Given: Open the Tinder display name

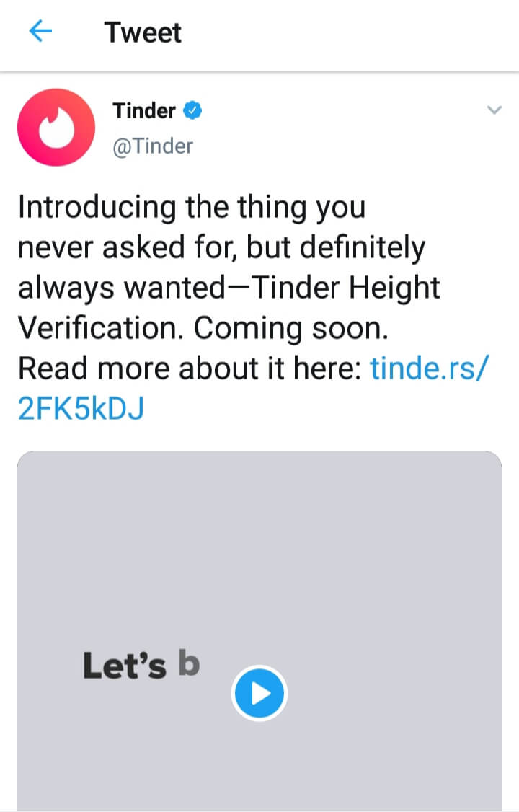Looking at the screenshot, I should 144,111.
